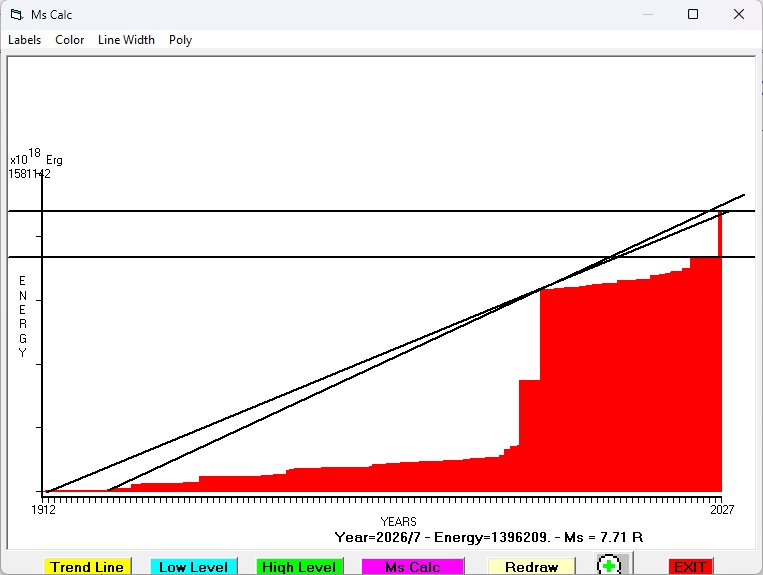
Task: Click the yellow Trend Line button
Action: tap(87, 567)
